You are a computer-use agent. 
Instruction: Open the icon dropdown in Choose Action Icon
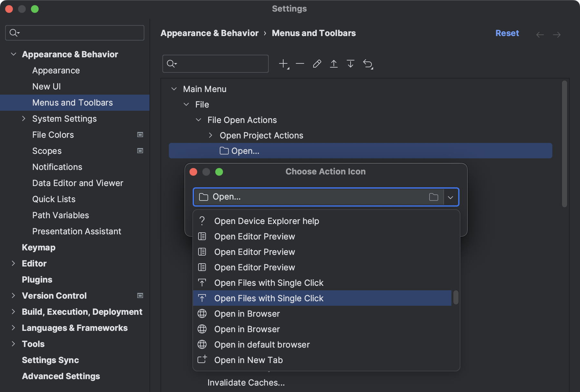(451, 197)
